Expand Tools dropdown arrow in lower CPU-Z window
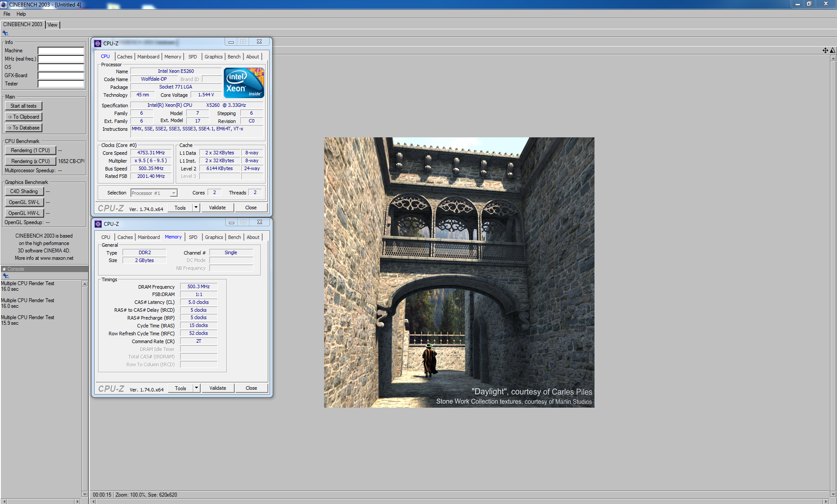The image size is (837, 504). [197, 388]
